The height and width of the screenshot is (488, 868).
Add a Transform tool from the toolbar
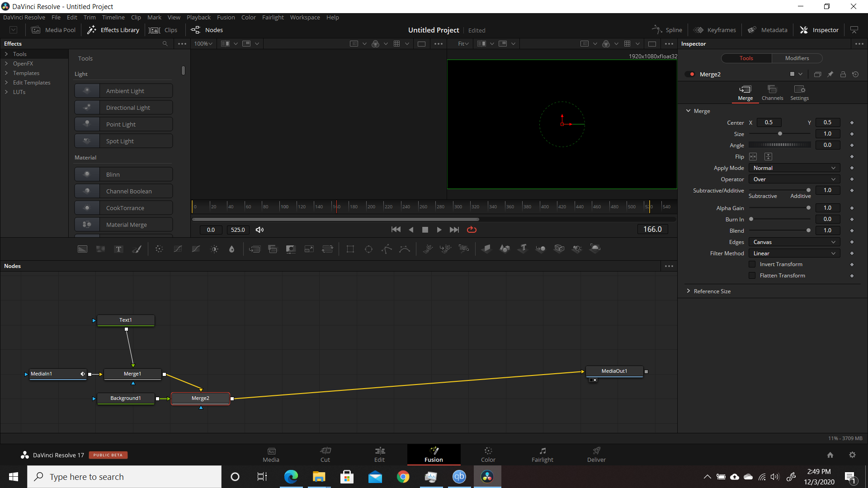pyautogui.click(x=327, y=249)
